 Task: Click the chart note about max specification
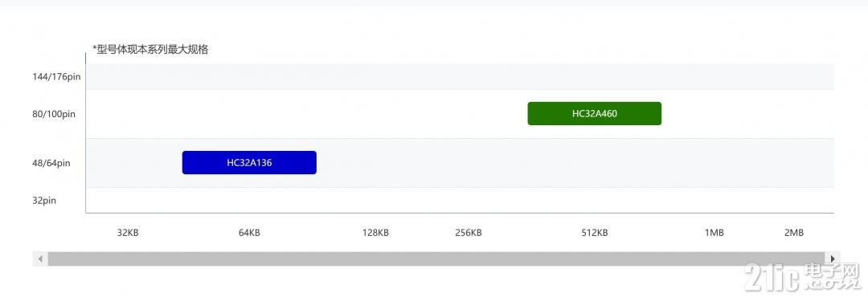click(150, 49)
